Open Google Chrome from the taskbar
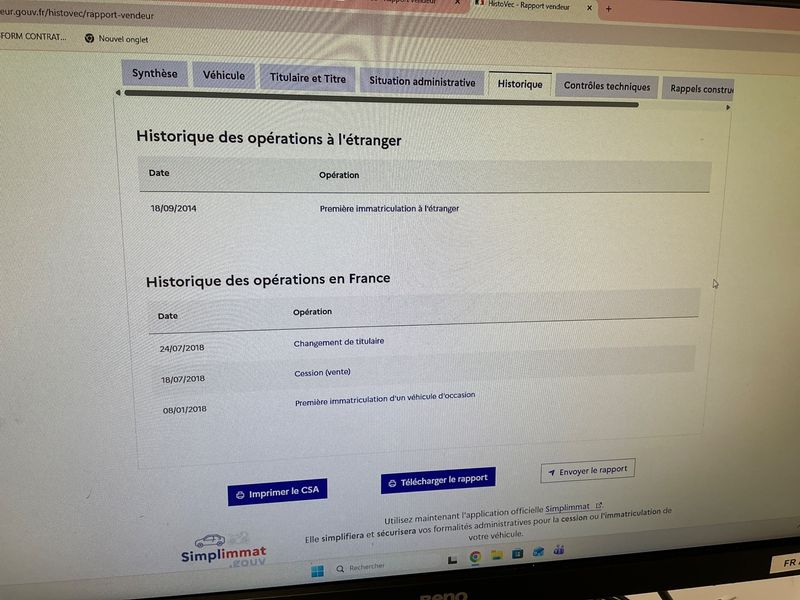The height and width of the screenshot is (600, 800). tap(475, 557)
